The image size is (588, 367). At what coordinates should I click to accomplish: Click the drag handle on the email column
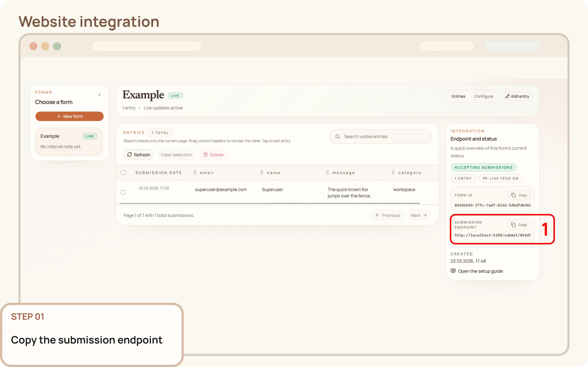tap(195, 172)
